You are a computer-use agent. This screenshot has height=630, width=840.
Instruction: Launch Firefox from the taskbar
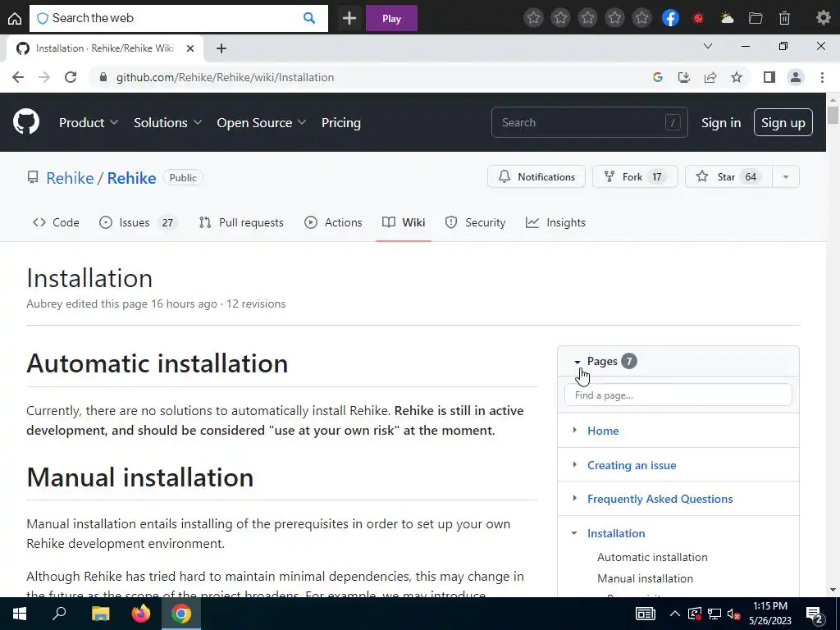pyautogui.click(x=141, y=614)
